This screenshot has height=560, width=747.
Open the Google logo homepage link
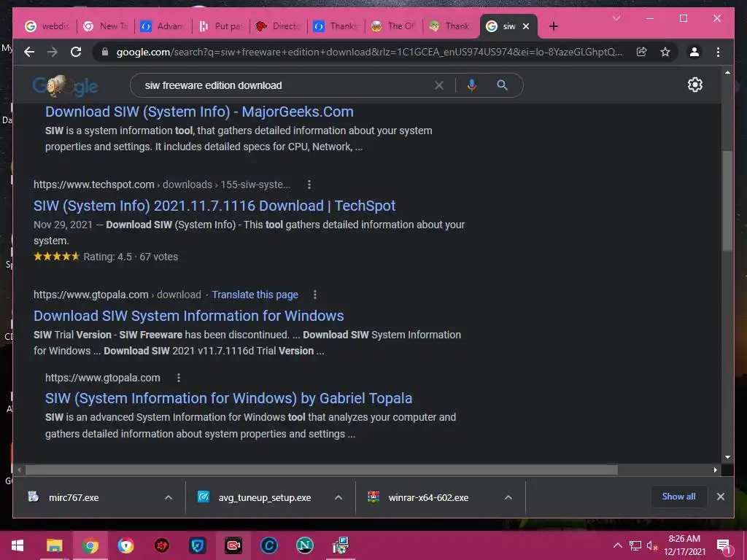(65, 86)
